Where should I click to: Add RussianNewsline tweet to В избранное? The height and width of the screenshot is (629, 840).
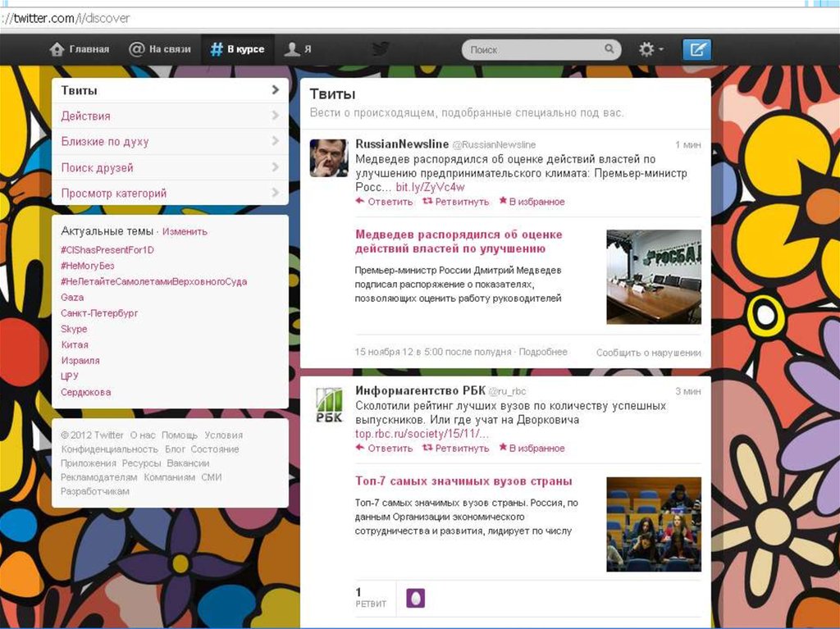coord(532,202)
